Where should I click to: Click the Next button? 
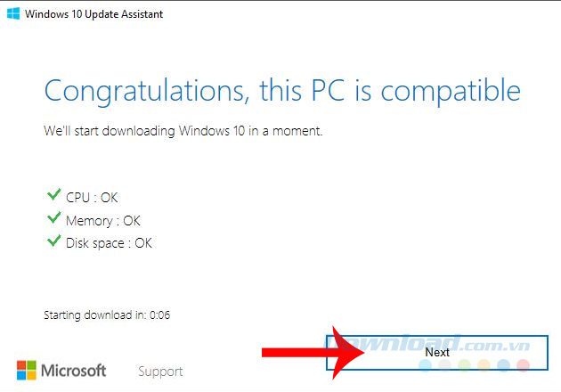pos(437,352)
